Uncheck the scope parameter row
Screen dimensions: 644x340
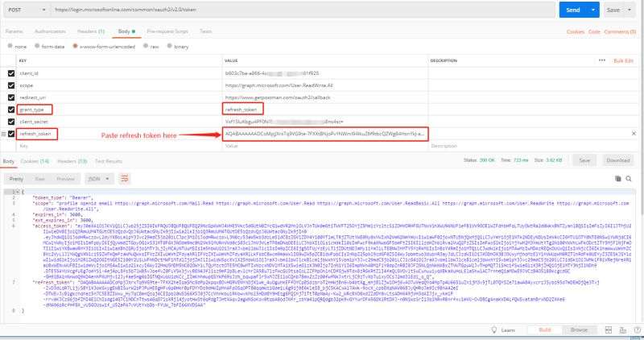click(x=11, y=85)
